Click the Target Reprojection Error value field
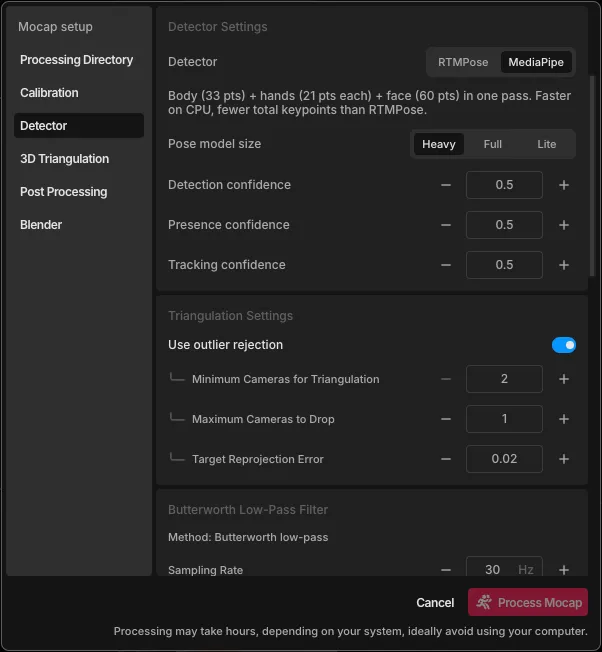This screenshot has height=652, width=602. pos(504,459)
